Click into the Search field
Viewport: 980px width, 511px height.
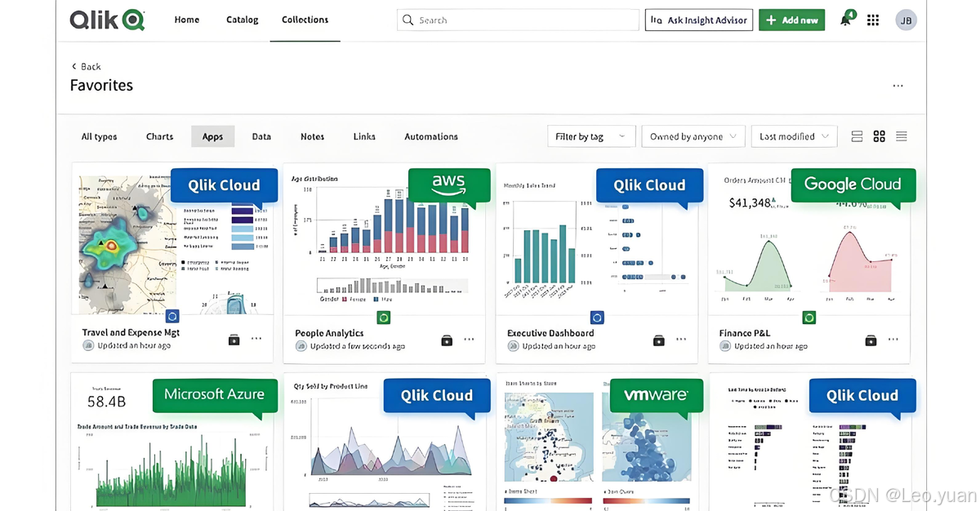(x=518, y=20)
